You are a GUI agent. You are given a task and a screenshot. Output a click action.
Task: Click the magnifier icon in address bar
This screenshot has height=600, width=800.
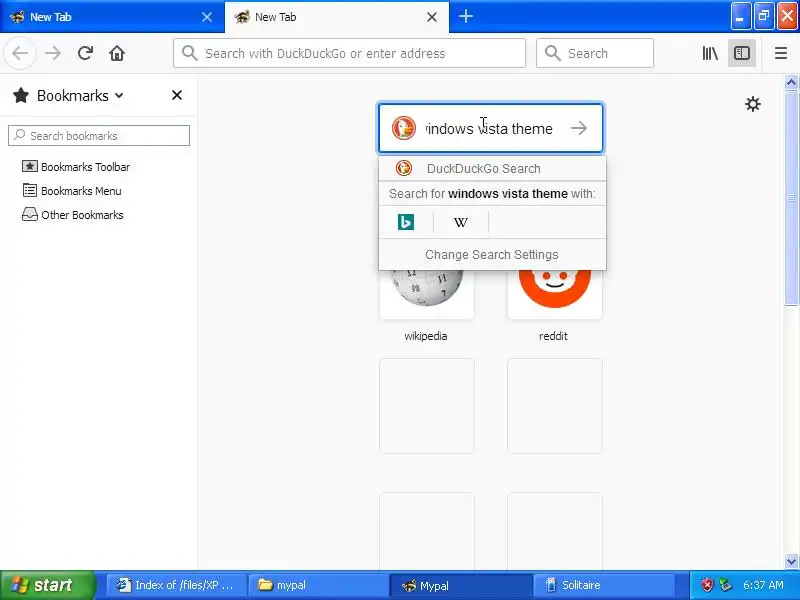click(x=189, y=53)
